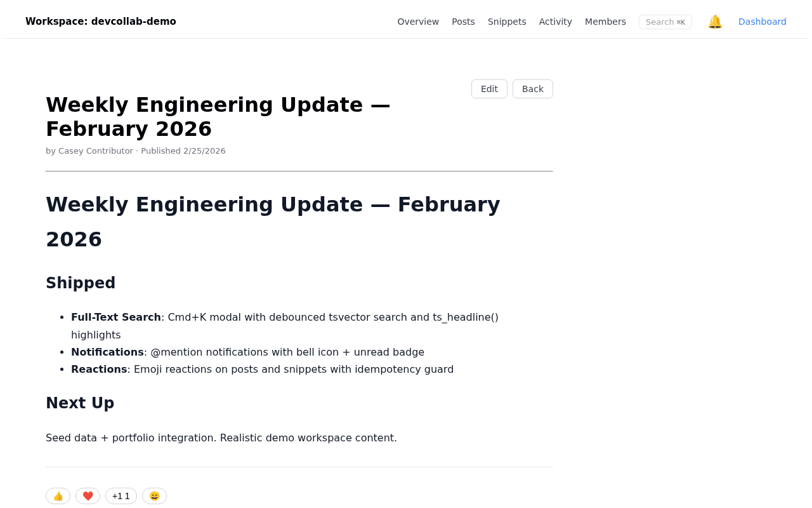Click the bold Reactions bullet text
812x508 pixels.
coord(99,369)
